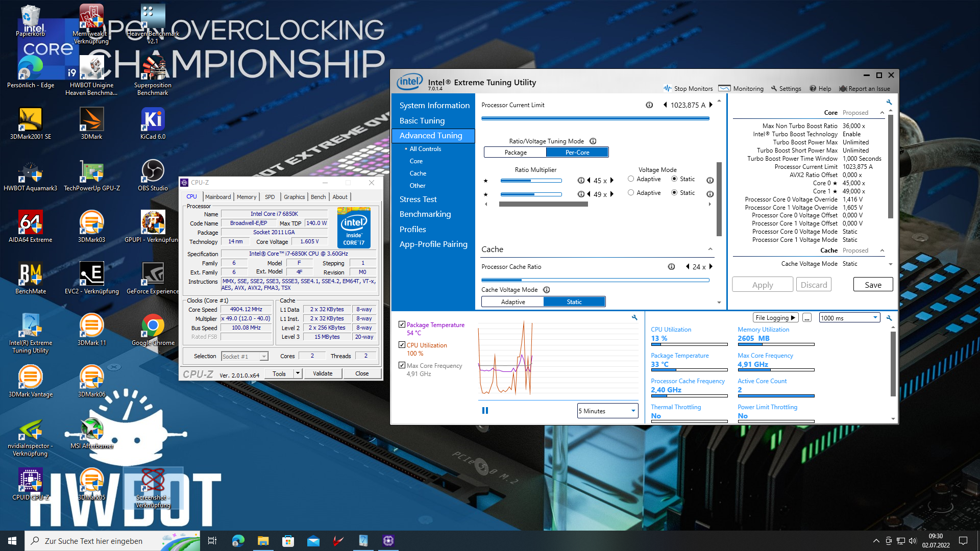This screenshot has height=551, width=980.
Task: Click Report an Issue in XTU
Action: click(864, 88)
